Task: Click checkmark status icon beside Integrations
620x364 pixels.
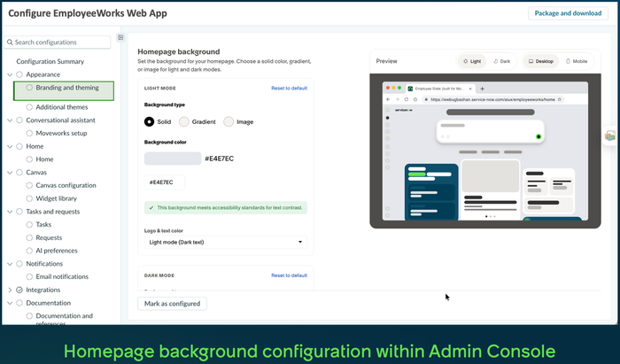Action: (x=19, y=290)
